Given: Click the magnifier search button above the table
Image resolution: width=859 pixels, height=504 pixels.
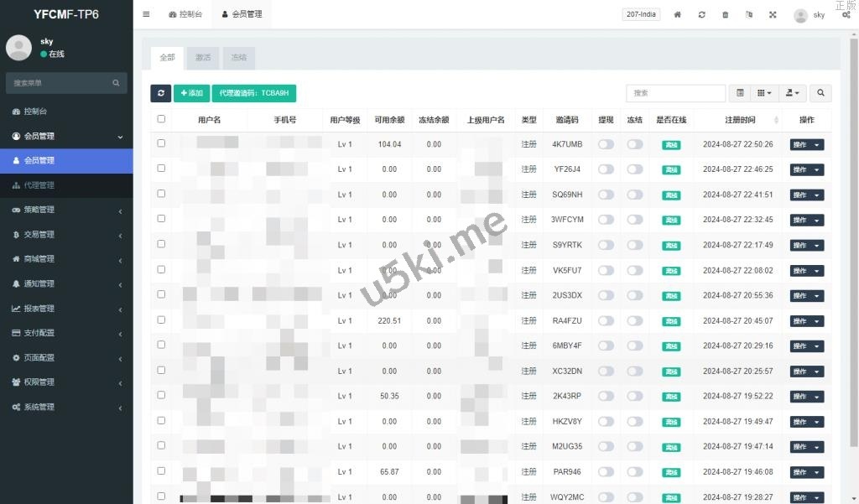Looking at the screenshot, I should tap(820, 93).
